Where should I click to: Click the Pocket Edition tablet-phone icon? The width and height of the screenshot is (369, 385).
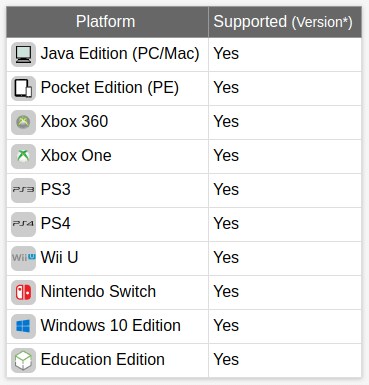click(23, 88)
